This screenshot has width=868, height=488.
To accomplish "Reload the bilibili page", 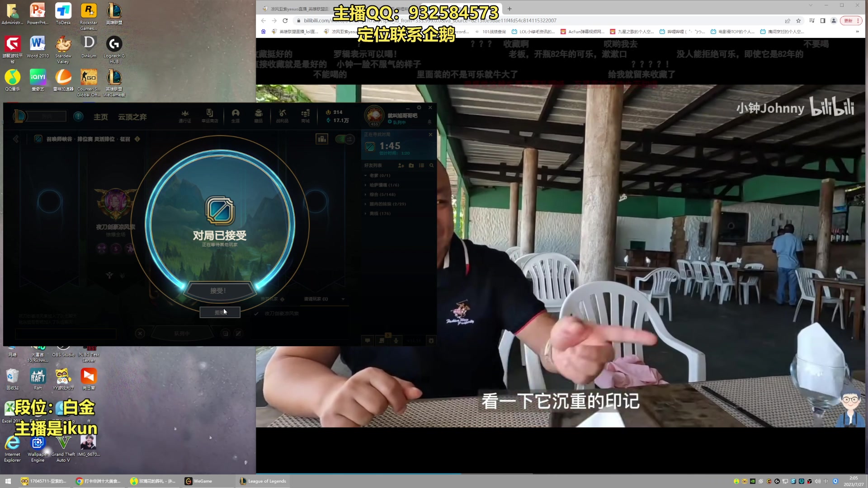I will coord(285,21).
